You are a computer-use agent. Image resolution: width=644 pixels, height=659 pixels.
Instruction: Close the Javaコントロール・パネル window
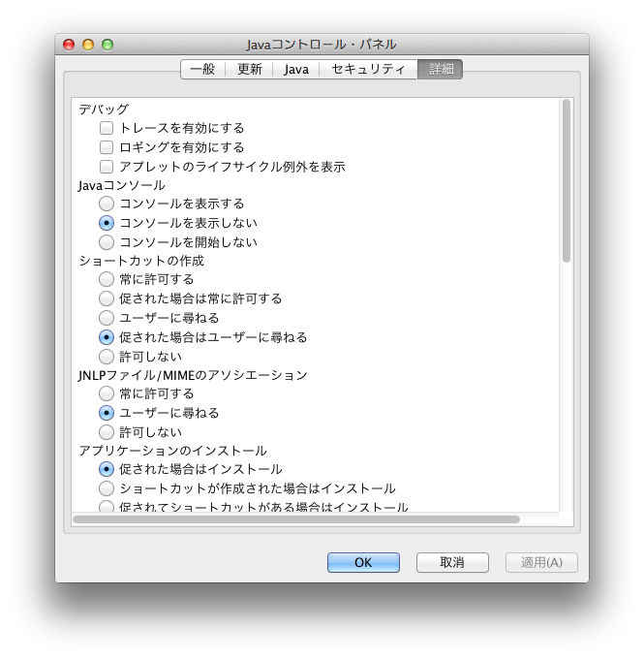tap(69, 45)
